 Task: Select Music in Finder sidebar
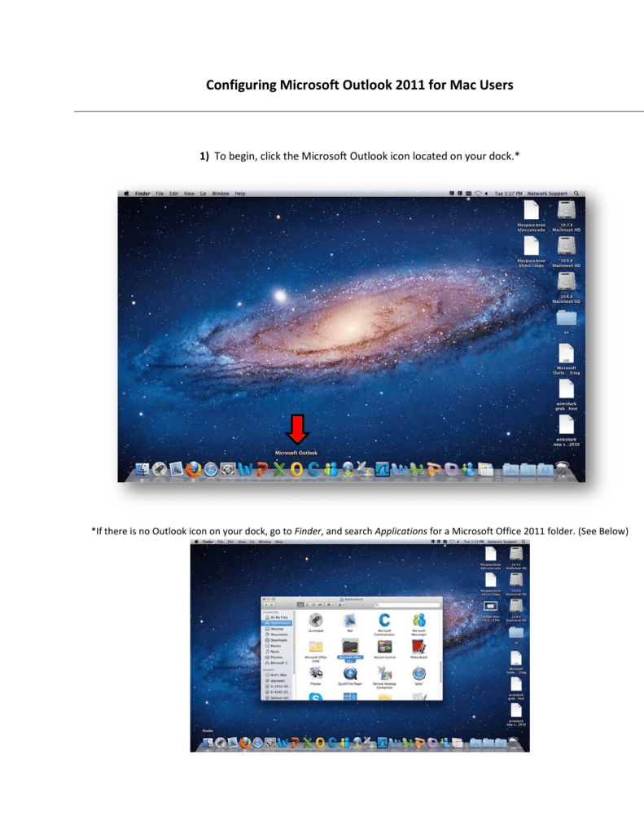click(x=273, y=652)
